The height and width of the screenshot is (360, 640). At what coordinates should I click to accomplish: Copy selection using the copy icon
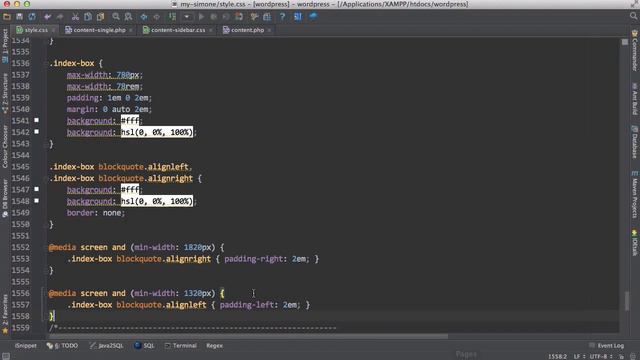pos(88,17)
